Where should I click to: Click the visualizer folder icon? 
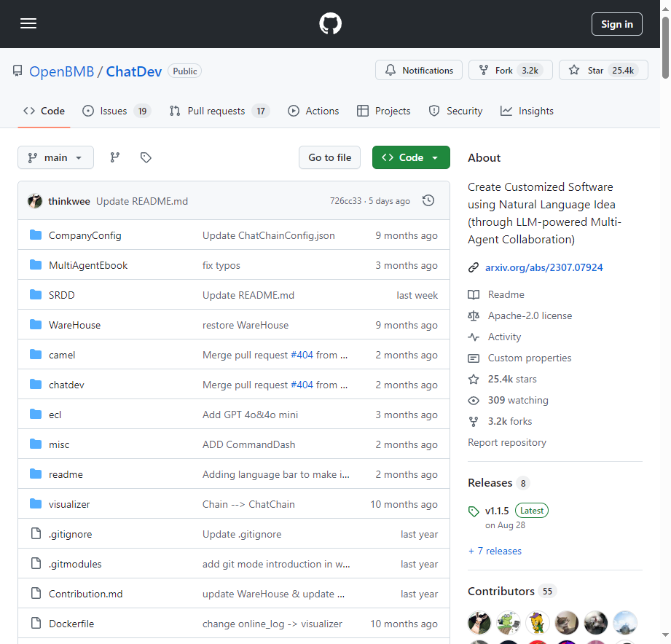coord(36,504)
